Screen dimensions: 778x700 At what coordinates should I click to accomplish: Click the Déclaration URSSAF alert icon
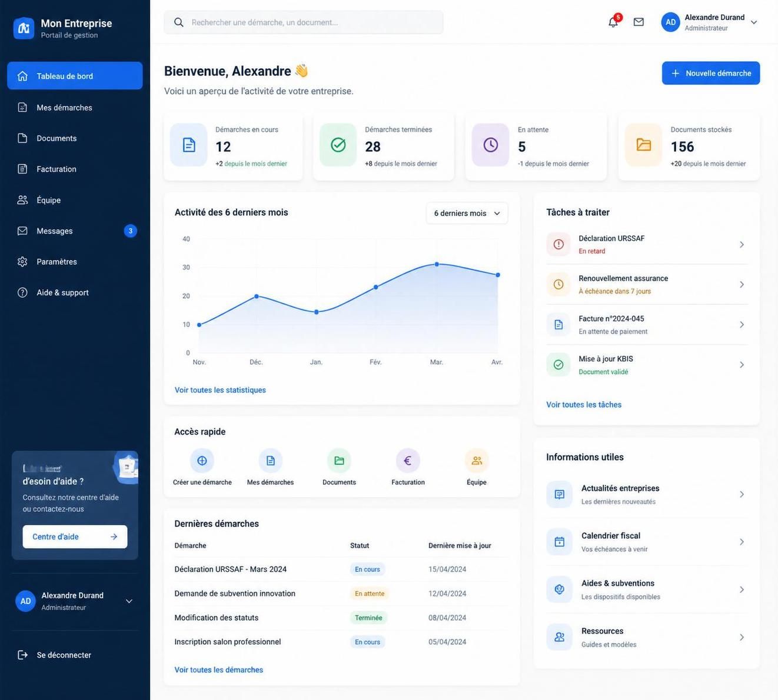(558, 244)
